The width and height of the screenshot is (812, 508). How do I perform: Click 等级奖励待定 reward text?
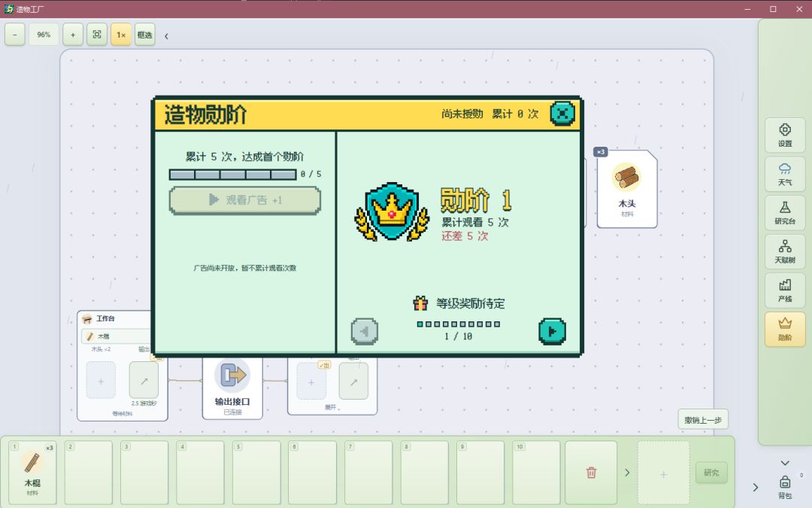coord(470,303)
